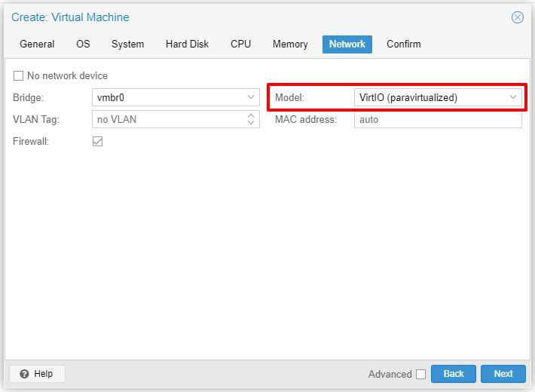Viewport: 535px width, 392px height.
Task: Click into the MAC address field
Action: tap(437, 119)
